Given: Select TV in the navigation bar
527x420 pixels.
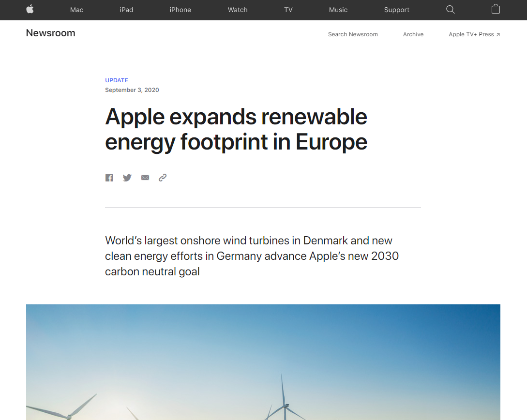Looking at the screenshot, I should click(288, 10).
